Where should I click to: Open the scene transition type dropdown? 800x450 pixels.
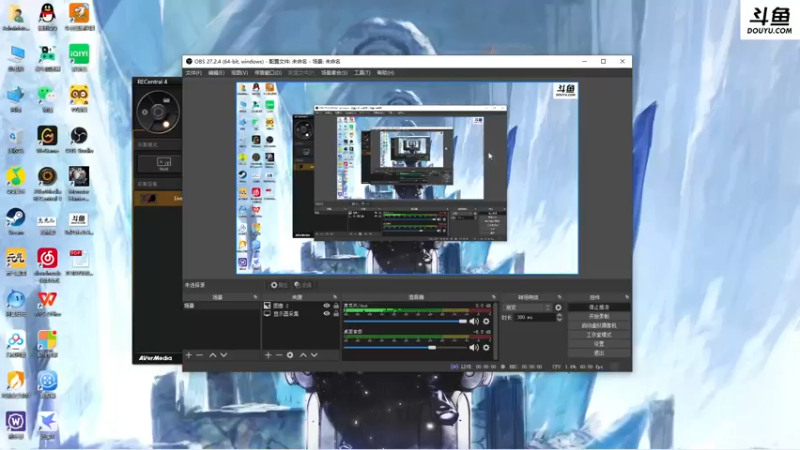coord(527,307)
